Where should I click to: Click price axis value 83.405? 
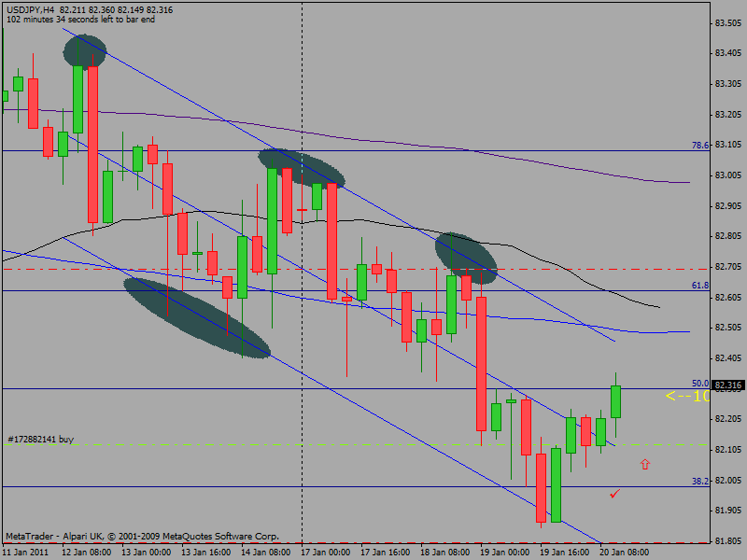point(728,53)
